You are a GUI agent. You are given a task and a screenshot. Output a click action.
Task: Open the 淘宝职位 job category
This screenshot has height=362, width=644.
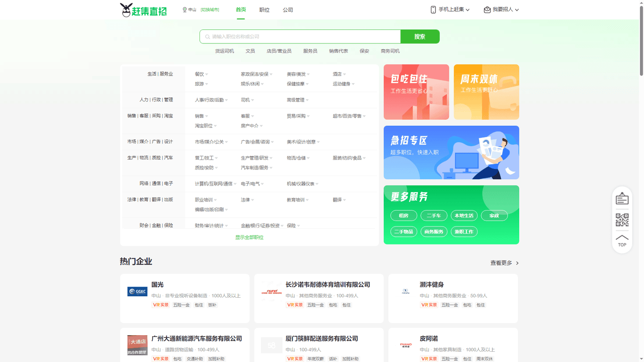(204, 126)
